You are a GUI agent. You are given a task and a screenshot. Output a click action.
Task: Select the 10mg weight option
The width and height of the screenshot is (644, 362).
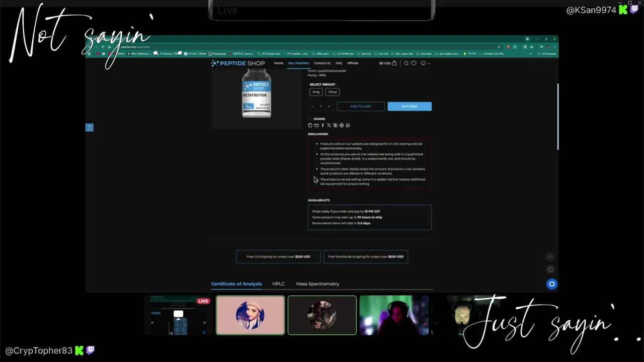point(333,92)
